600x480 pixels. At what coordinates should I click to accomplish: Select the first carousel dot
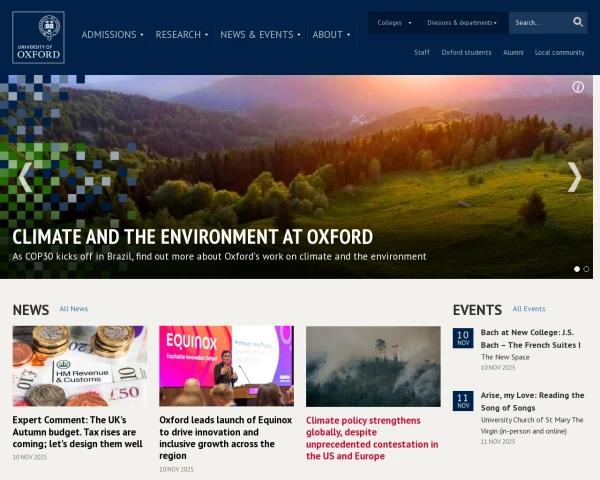pyautogui.click(x=577, y=269)
